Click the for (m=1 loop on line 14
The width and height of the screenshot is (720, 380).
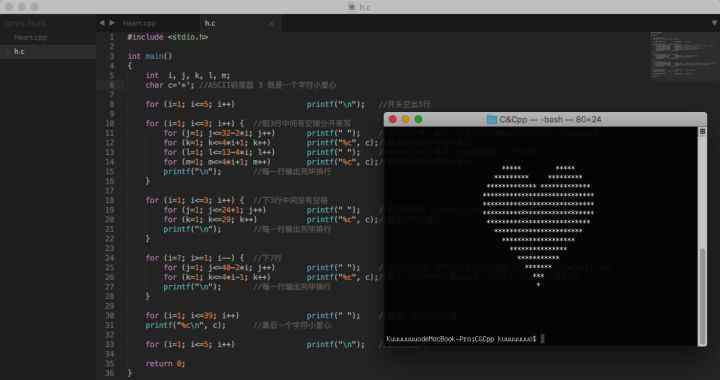click(217, 162)
